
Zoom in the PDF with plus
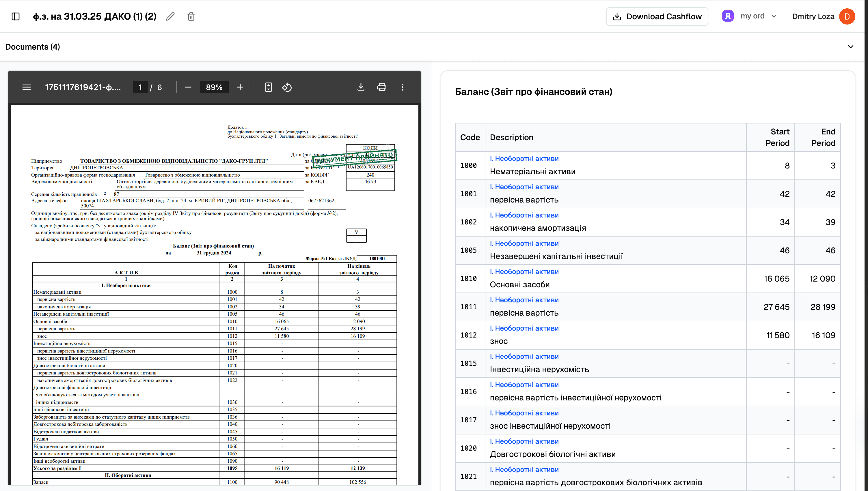240,87
